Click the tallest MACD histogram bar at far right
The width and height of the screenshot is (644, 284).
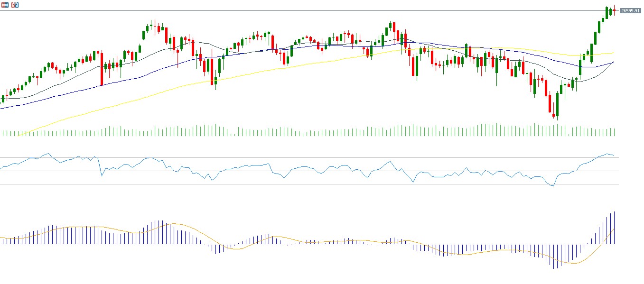614,228
